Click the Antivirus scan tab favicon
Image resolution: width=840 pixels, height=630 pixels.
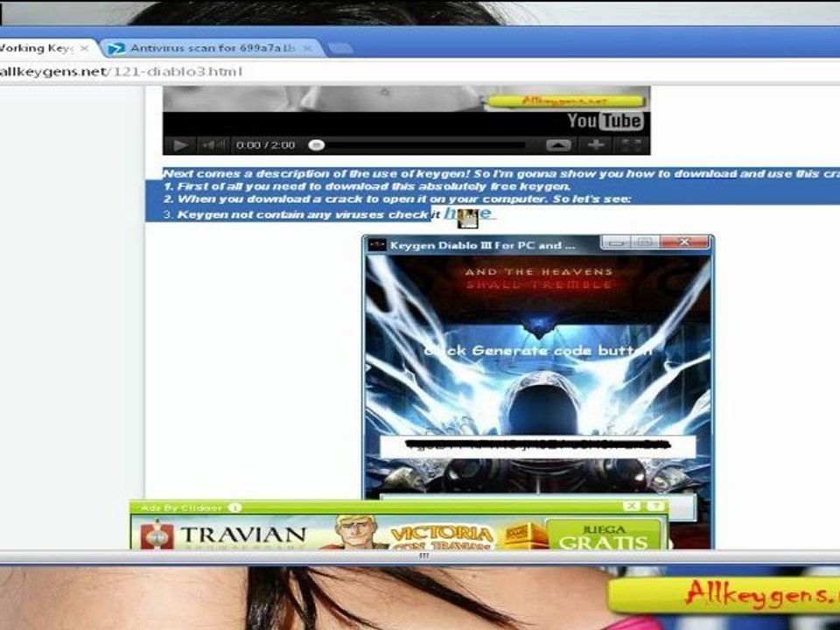point(115,49)
